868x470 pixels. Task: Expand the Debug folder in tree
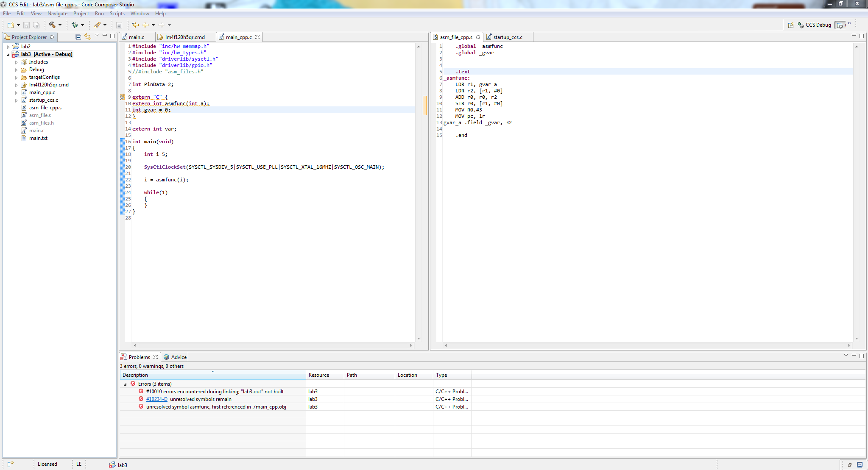coord(16,70)
